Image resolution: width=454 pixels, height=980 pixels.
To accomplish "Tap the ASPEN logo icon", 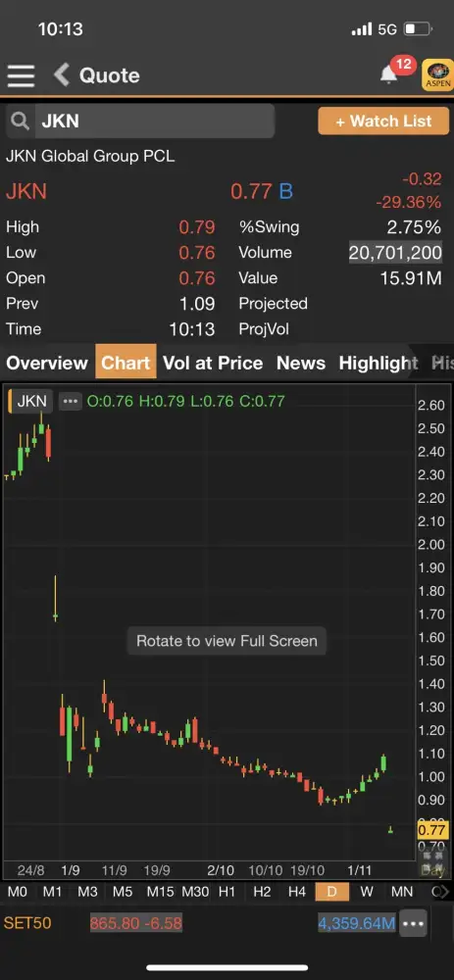I will pos(437,75).
